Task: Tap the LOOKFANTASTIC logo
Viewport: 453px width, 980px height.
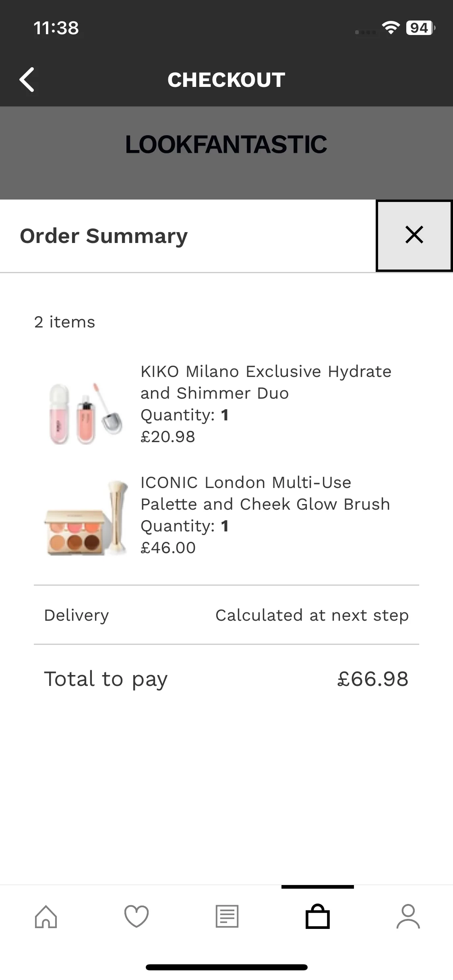Action: (x=226, y=144)
